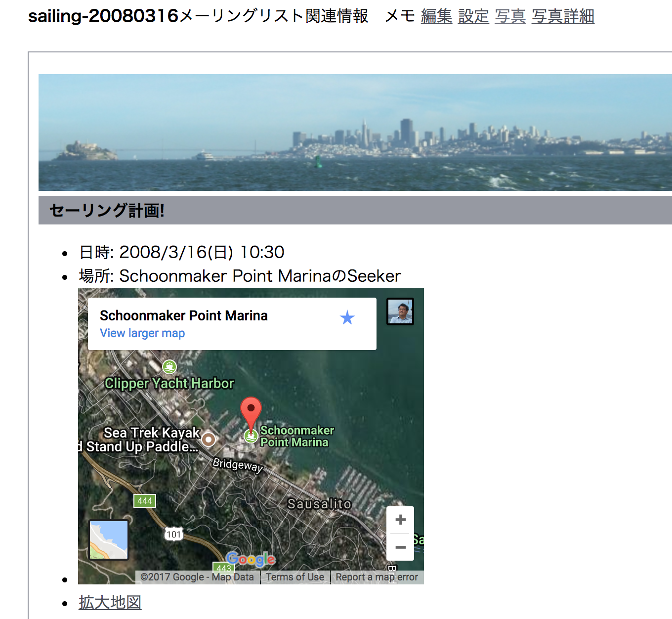Image resolution: width=672 pixels, height=619 pixels.
Task: Open the 編集 link in the header
Action: tap(436, 16)
